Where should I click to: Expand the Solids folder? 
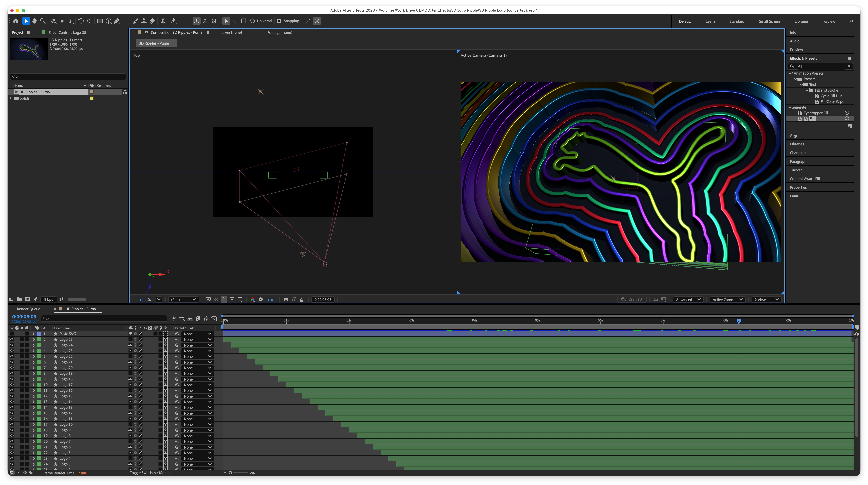point(11,98)
